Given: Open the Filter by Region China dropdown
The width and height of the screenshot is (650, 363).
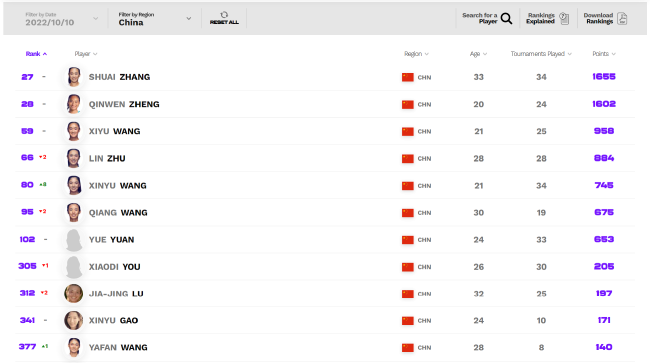Looking at the screenshot, I should coord(155,19).
